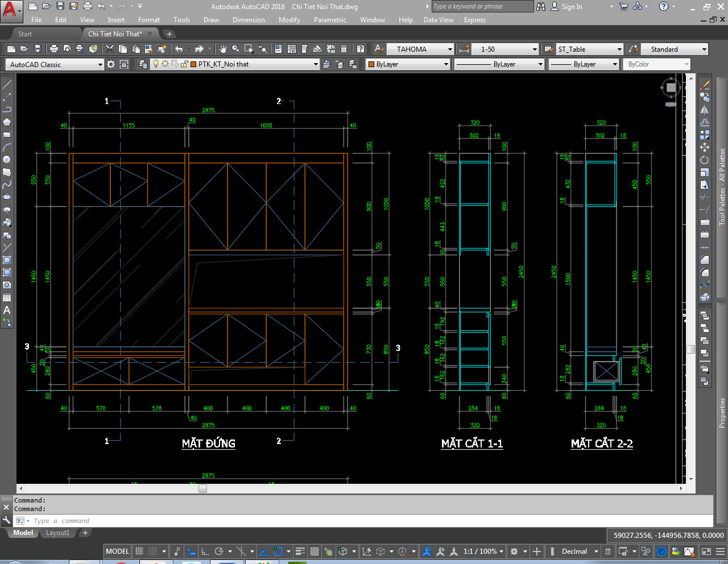This screenshot has width=728, height=564.
Task: Click the Erase tool in Modify toolbar
Action: (705, 85)
